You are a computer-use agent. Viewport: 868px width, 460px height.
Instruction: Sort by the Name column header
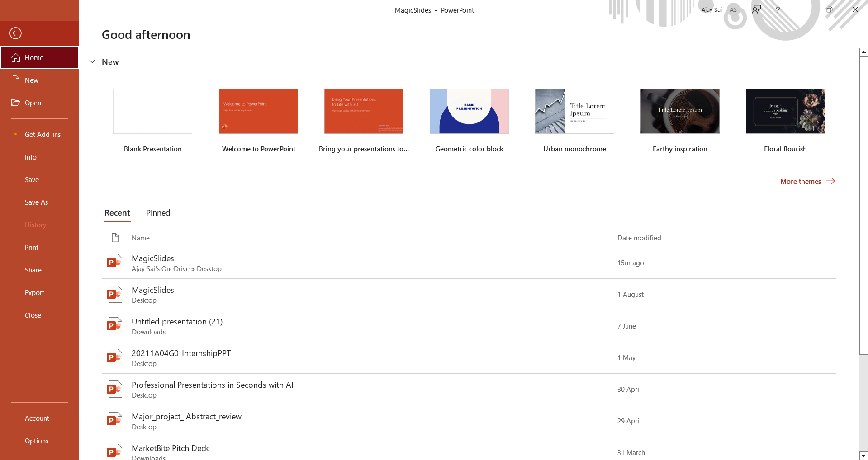pyautogui.click(x=141, y=238)
